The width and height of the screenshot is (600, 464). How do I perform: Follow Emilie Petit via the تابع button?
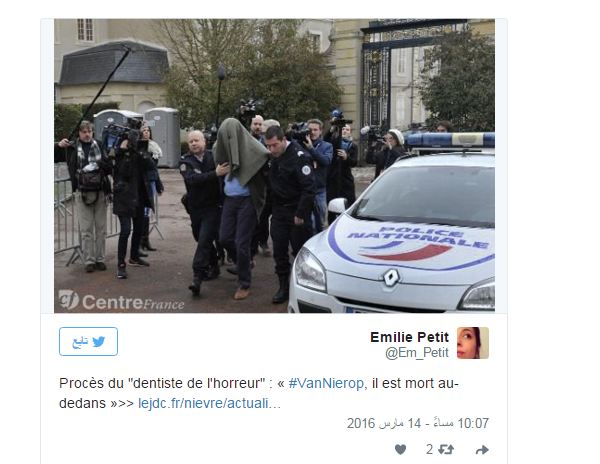coord(88,342)
